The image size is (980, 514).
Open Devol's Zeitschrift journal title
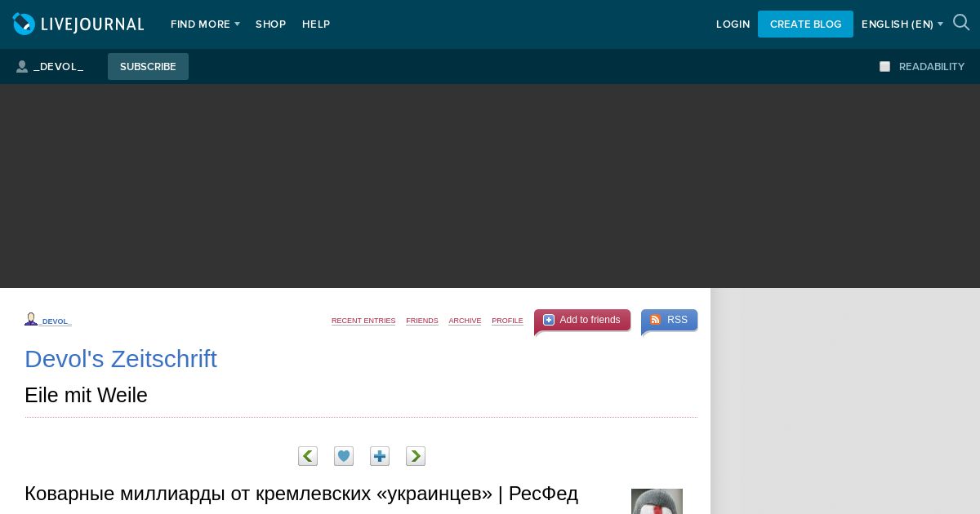121,359
